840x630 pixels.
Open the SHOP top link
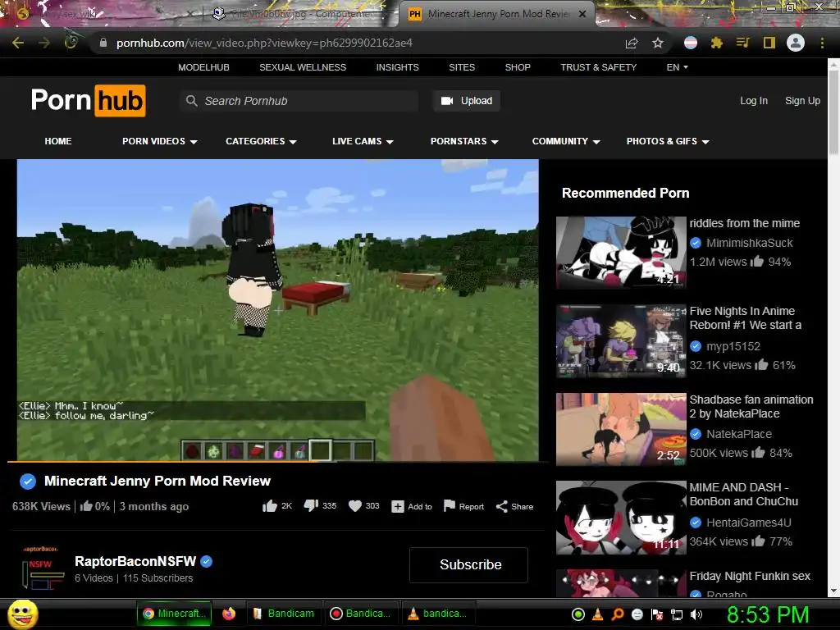click(518, 67)
